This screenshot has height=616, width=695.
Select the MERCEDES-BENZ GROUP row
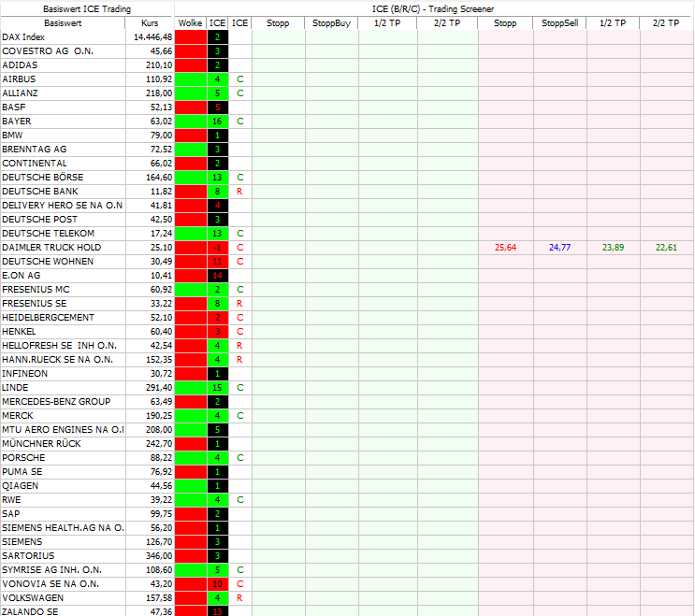[56, 402]
